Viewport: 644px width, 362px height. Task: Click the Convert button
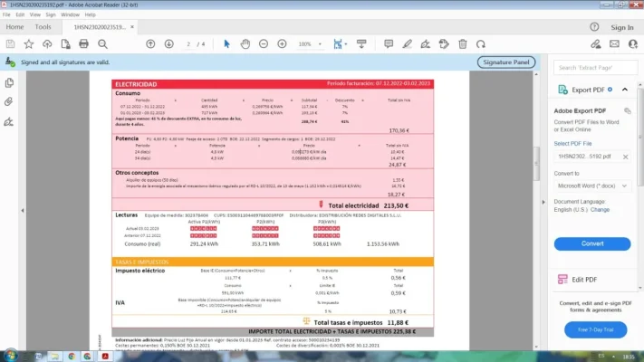pyautogui.click(x=592, y=243)
